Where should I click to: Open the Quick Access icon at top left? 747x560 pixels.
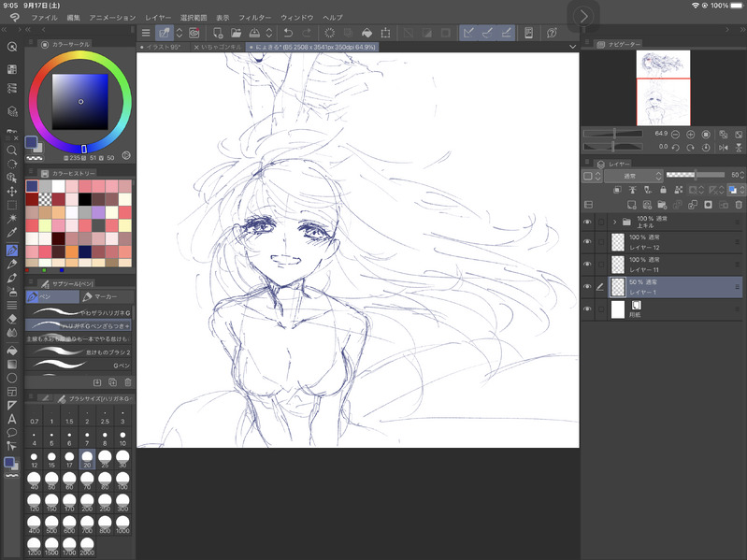point(12,47)
